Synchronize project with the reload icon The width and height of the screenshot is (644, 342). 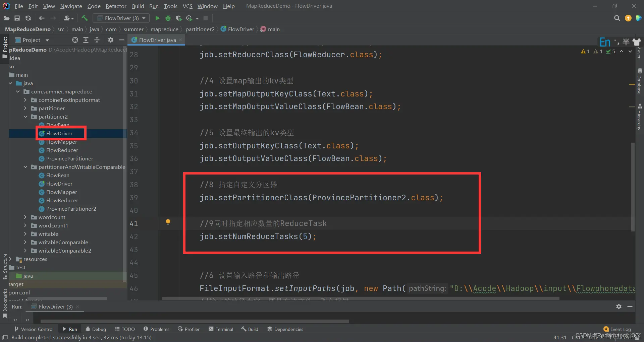pyautogui.click(x=28, y=18)
